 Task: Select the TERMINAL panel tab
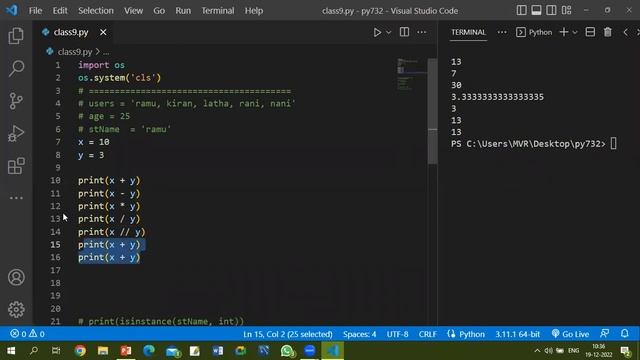pyautogui.click(x=468, y=32)
